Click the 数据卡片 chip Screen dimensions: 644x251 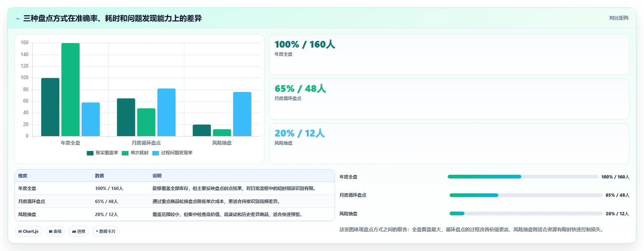tap(106, 231)
